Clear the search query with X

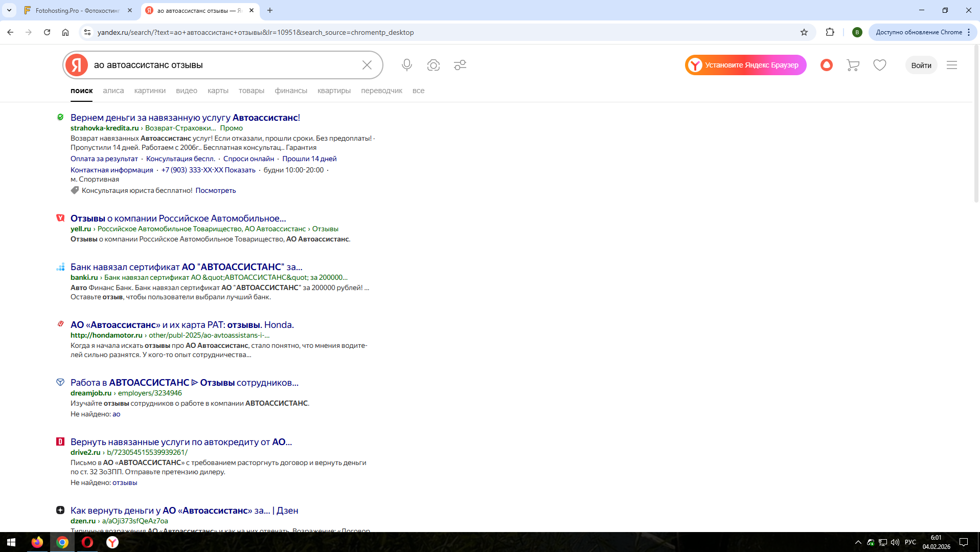point(367,65)
